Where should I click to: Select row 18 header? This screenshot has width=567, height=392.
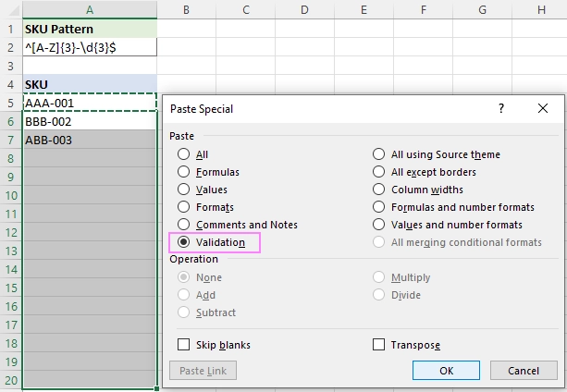pyautogui.click(x=11, y=343)
